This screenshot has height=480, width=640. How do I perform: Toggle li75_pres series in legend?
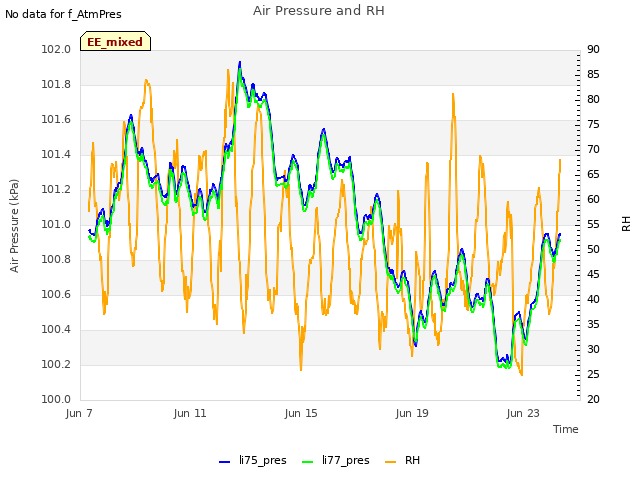click(253, 460)
